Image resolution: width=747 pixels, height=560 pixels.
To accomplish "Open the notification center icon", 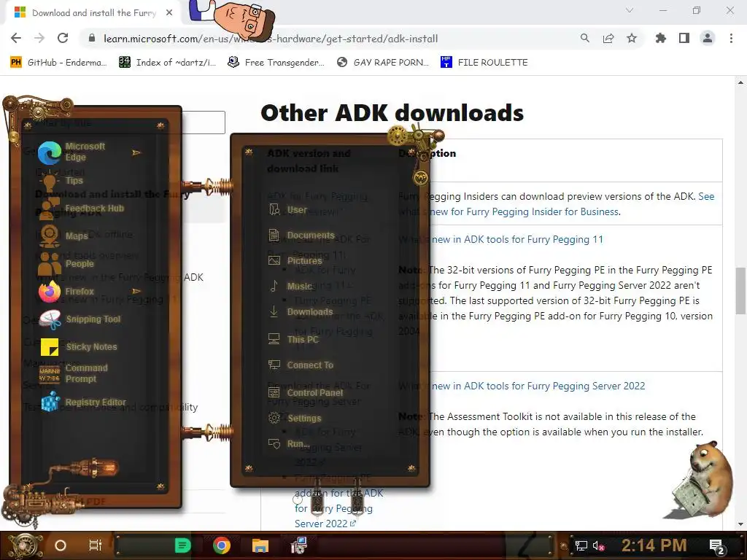I will [x=718, y=547].
